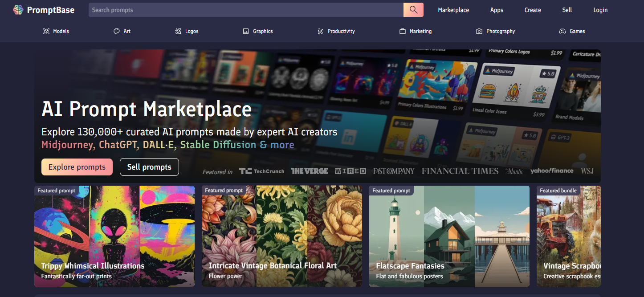This screenshot has width=644, height=297.
Task: Click the 'Flower power' subtitle
Action: pos(225,276)
